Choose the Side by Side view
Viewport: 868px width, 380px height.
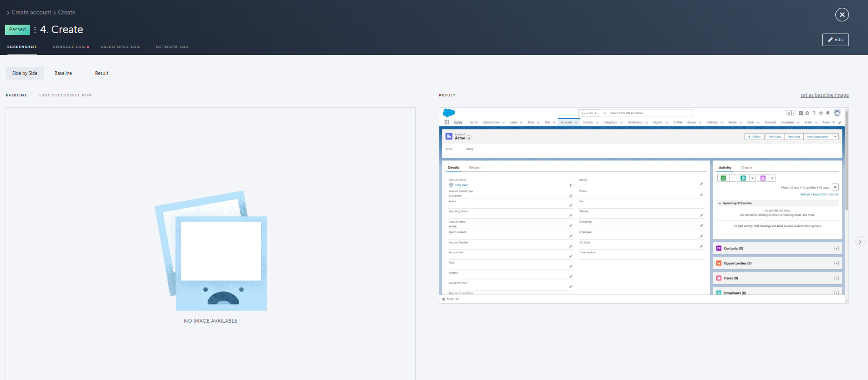(x=25, y=73)
